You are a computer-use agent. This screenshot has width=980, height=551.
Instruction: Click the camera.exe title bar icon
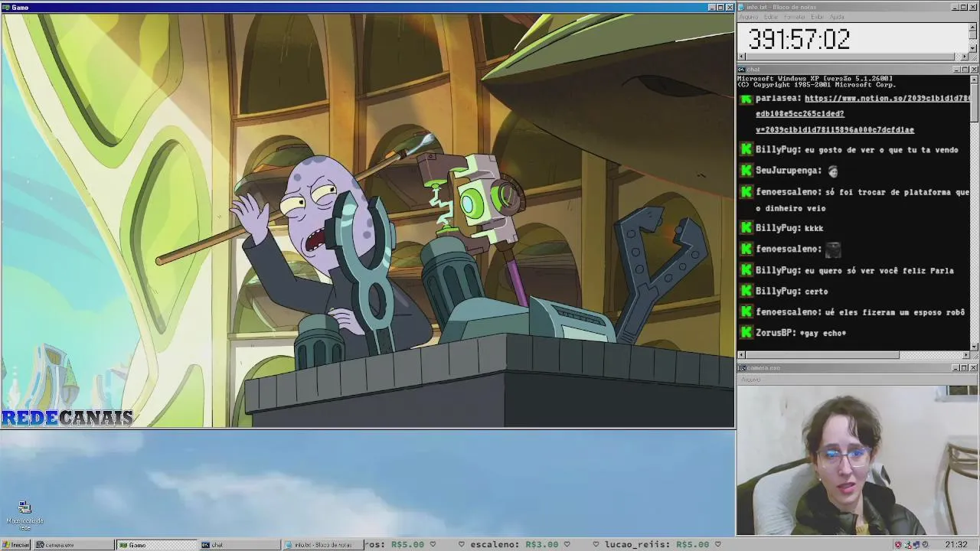click(742, 368)
